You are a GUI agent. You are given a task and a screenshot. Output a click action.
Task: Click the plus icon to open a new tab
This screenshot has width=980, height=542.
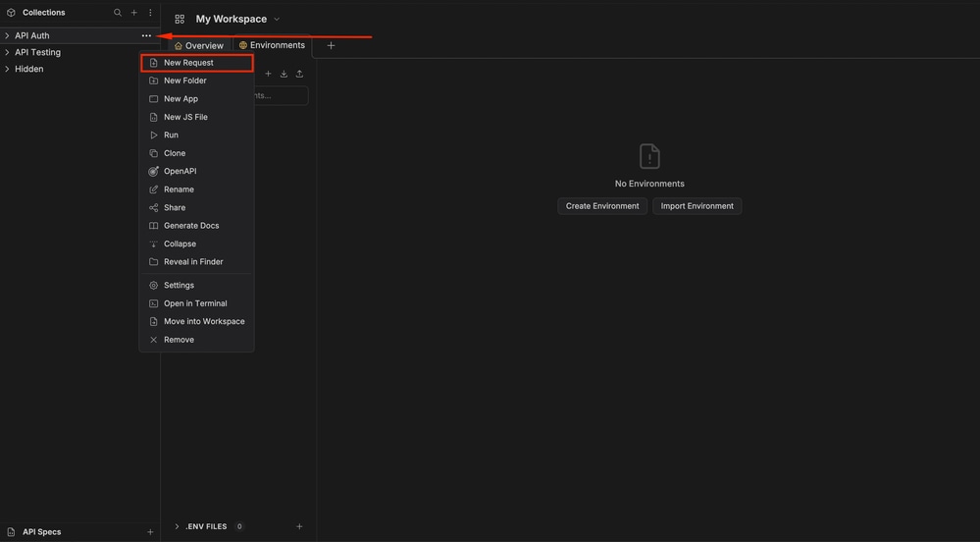[x=331, y=45]
